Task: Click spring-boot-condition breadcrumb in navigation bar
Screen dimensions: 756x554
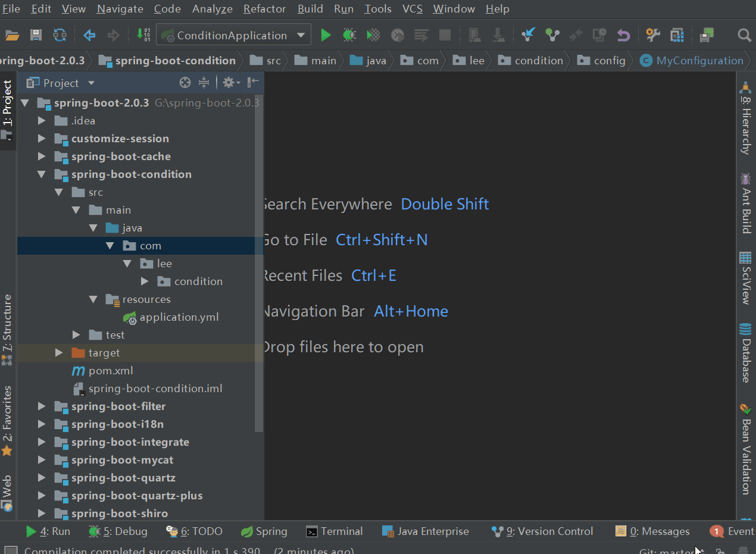Action: point(167,61)
